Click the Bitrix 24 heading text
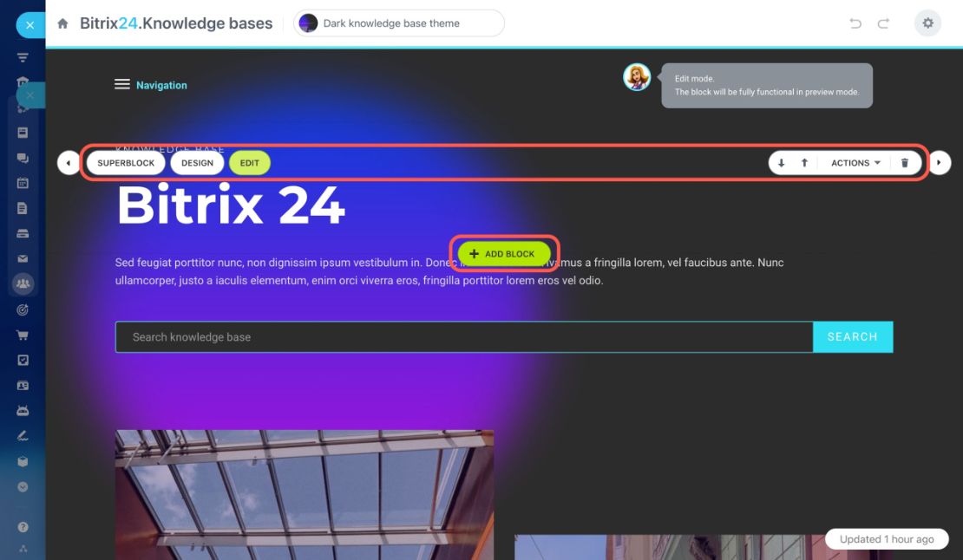The height and width of the screenshot is (560, 963). 231,205
